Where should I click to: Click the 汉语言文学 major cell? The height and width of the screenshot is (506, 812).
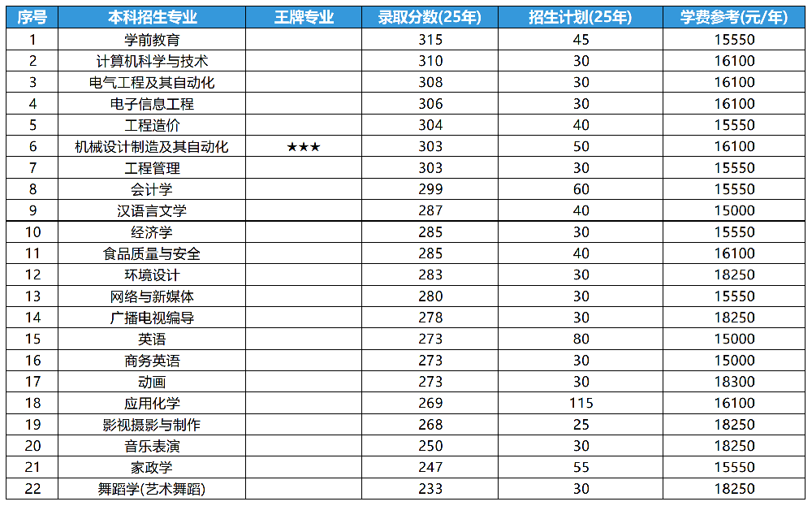152,211
